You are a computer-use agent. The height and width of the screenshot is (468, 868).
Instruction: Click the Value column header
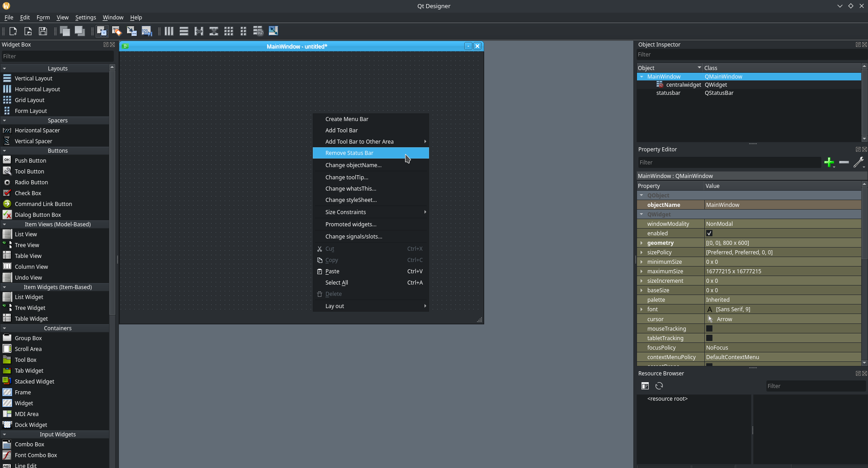[783, 186]
